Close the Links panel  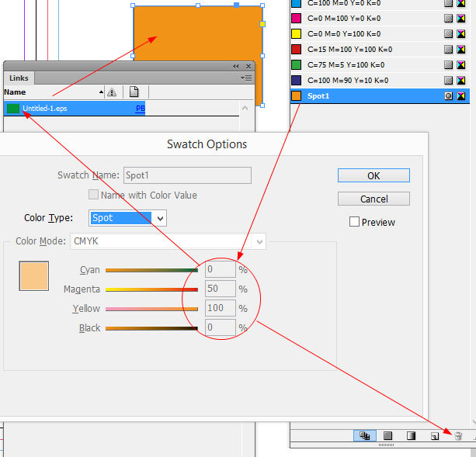tap(248, 66)
